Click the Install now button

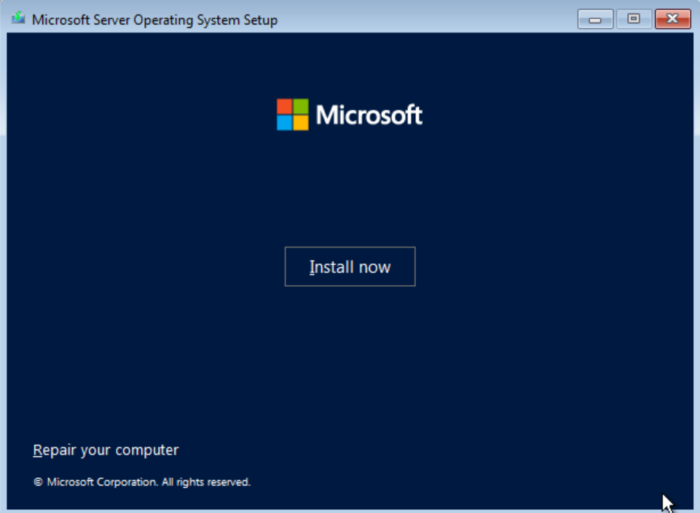click(350, 267)
